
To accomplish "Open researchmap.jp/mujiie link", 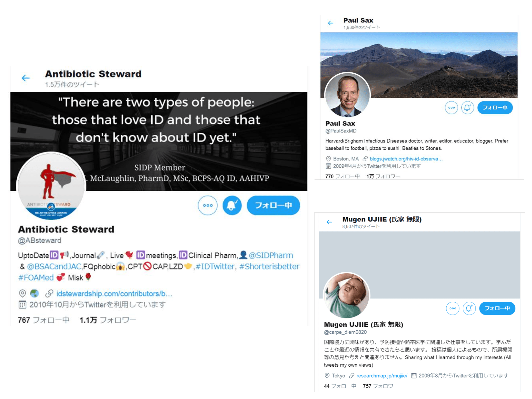I will [382, 376].
